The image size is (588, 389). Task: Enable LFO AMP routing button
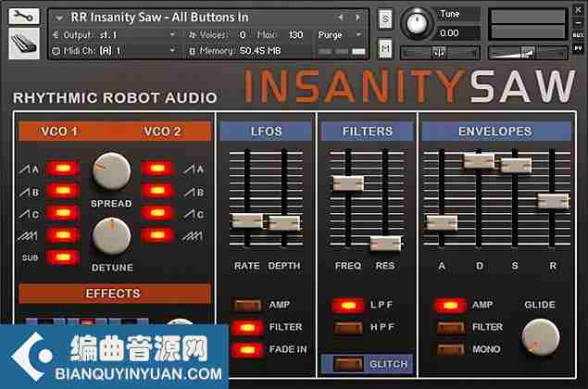pos(247,305)
